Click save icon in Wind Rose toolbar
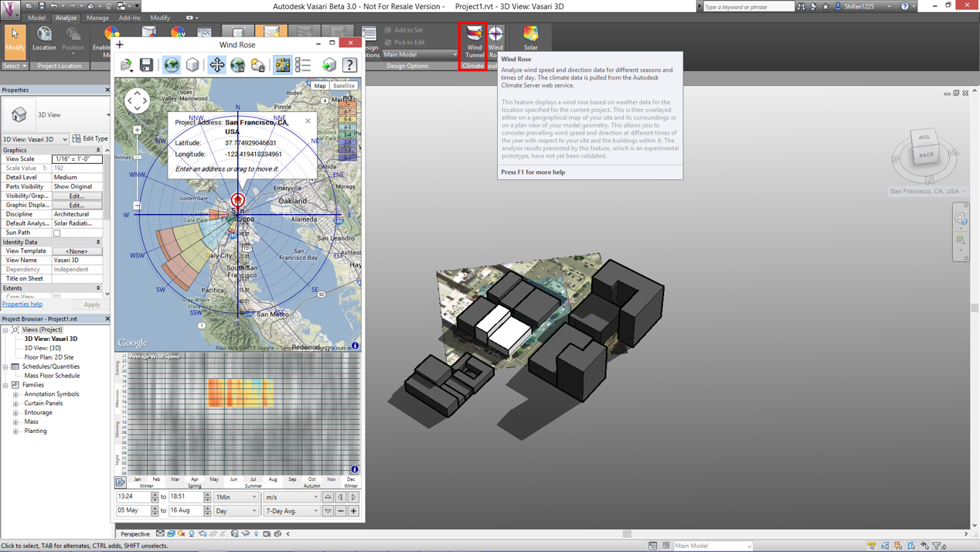980x552 pixels. click(146, 65)
